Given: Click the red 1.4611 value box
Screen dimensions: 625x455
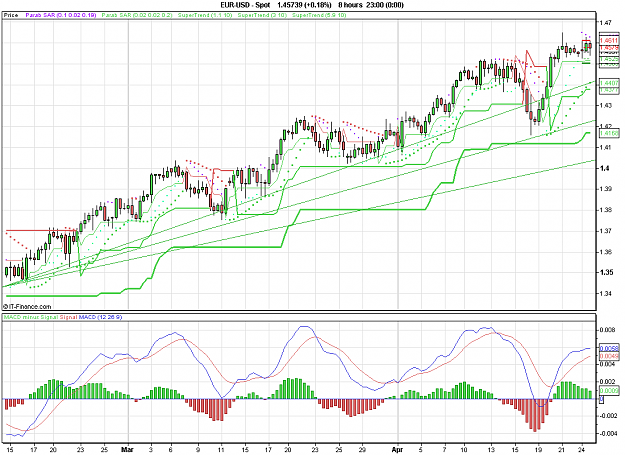Looking at the screenshot, I should (609, 41).
